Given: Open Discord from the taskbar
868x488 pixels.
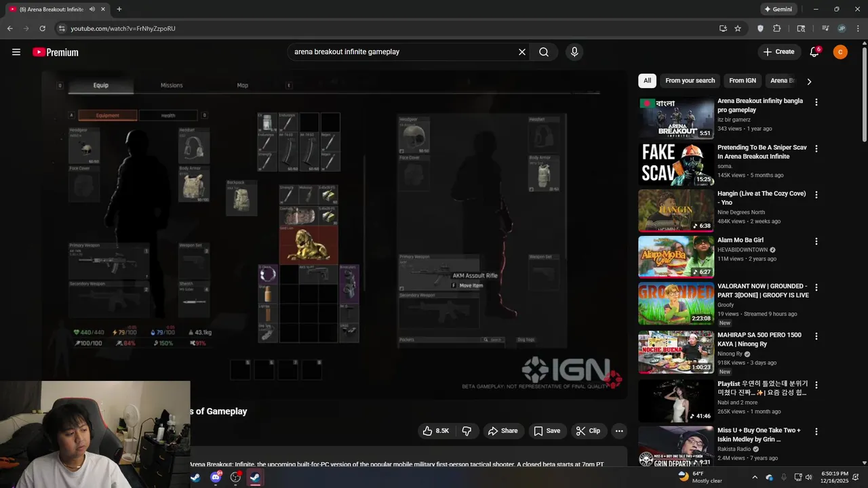Looking at the screenshot, I should [x=216, y=477].
